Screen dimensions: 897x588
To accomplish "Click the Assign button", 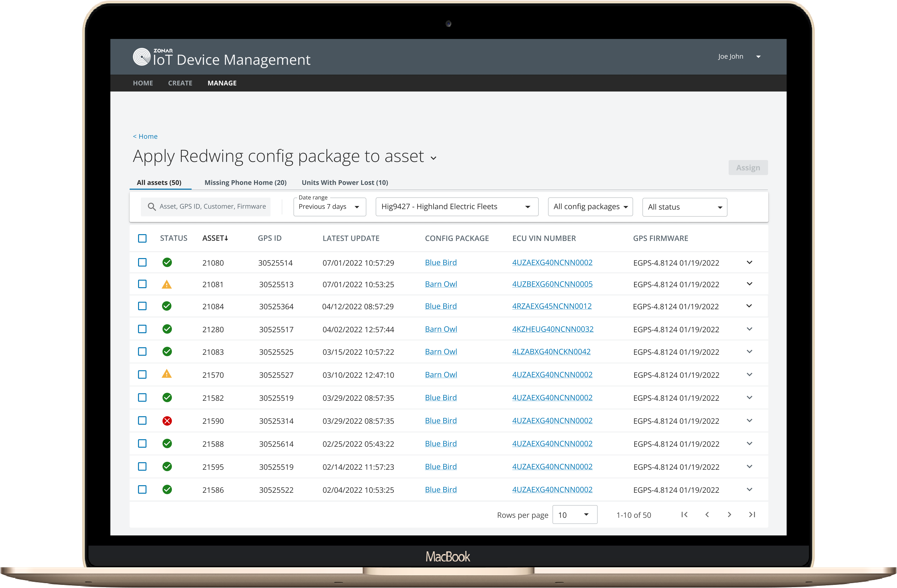I will [x=748, y=168].
